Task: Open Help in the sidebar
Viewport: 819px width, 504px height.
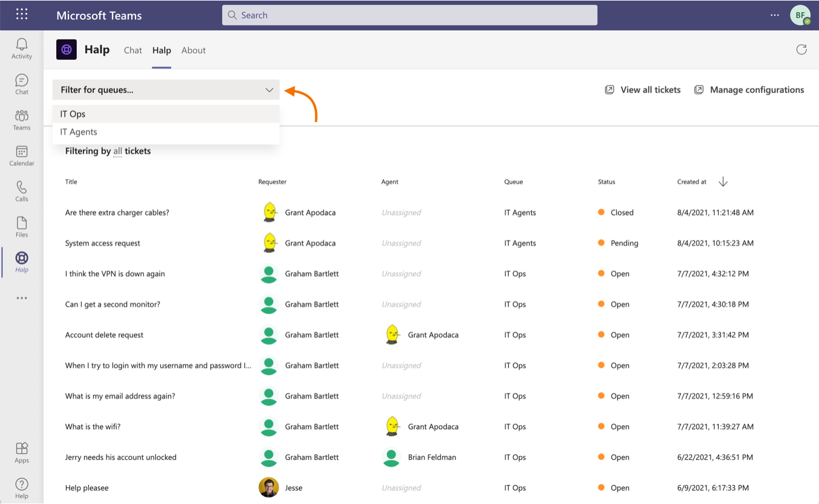Action: (22, 488)
